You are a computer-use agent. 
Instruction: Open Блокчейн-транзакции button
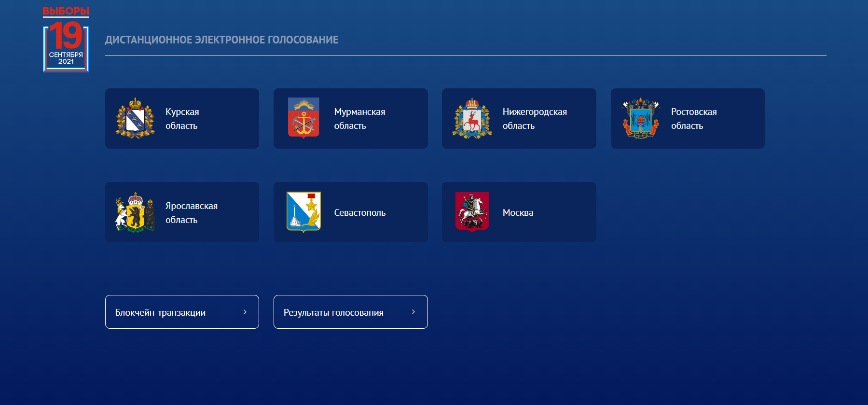pyautogui.click(x=182, y=312)
